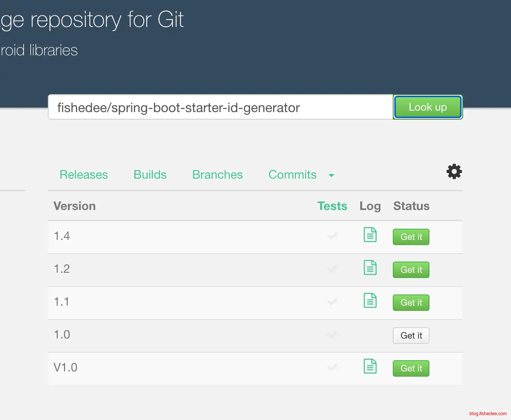Open the build log icon for version 1.1

(x=370, y=301)
